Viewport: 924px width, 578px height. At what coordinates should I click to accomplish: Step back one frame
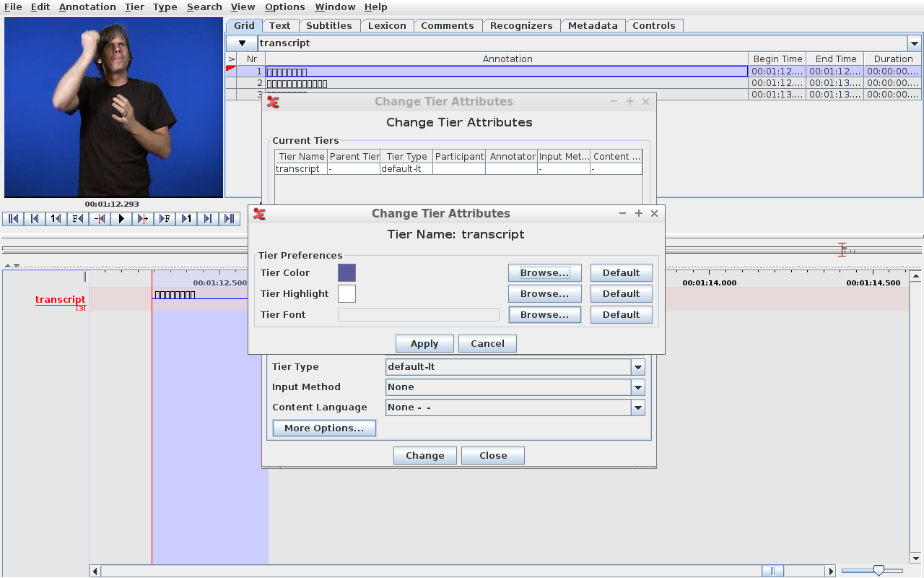click(78, 219)
